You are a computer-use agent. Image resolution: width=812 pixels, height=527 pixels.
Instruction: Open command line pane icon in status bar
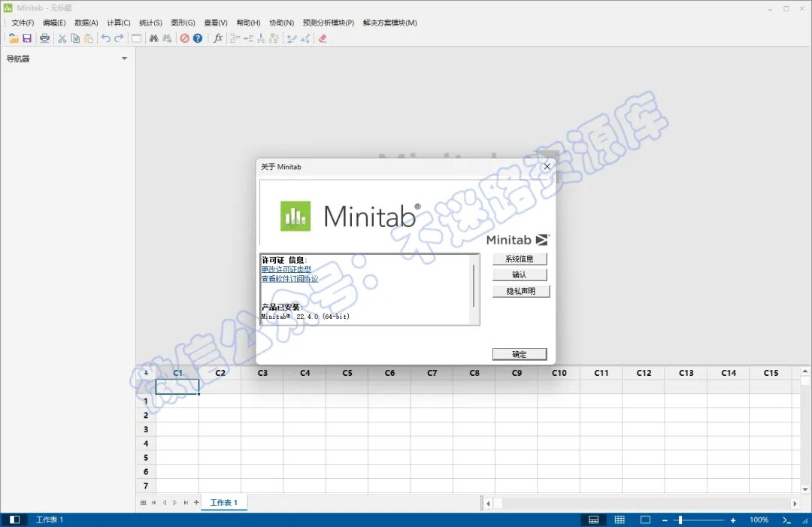click(x=786, y=520)
